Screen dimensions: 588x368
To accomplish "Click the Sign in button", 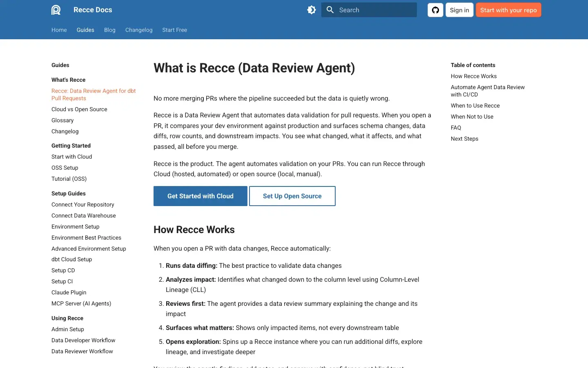I will click(x=459, y=10).
